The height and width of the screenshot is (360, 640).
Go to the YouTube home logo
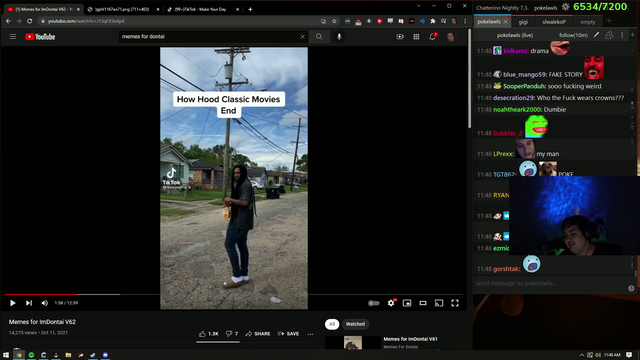point(40,37)
